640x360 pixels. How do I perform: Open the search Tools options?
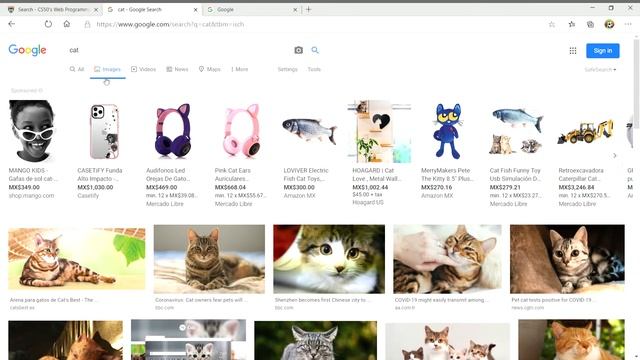click(x=314, y=69)
